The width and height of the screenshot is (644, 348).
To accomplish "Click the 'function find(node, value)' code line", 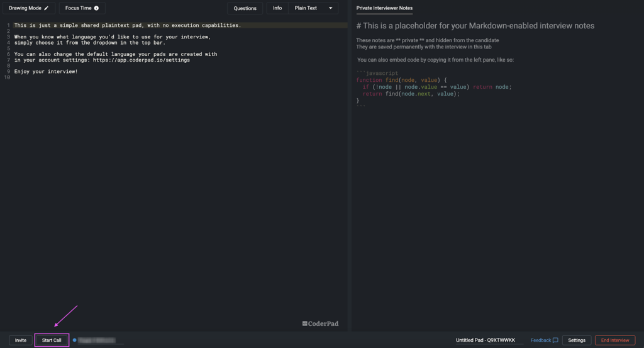I will (401, 80).
